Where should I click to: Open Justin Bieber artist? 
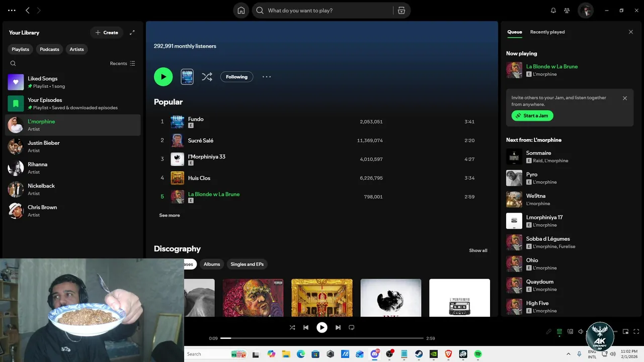(72, 146)
